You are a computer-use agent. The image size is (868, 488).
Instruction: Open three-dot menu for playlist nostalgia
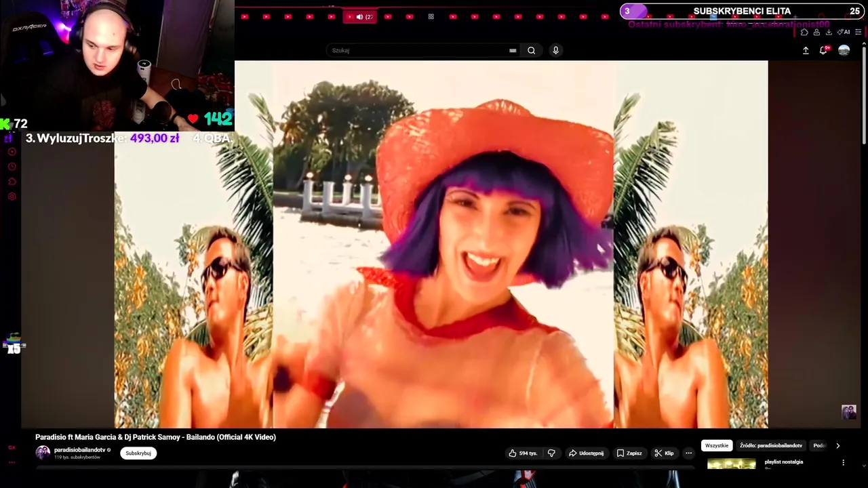click(843, 462)
